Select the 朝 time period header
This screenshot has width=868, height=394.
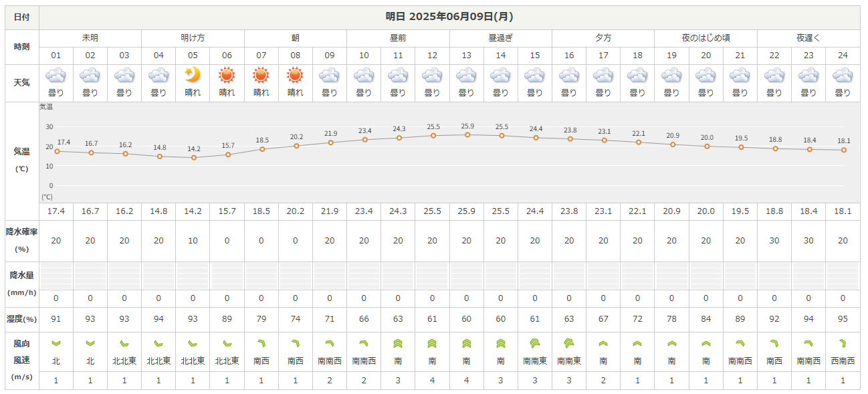[x=295, y=38]
